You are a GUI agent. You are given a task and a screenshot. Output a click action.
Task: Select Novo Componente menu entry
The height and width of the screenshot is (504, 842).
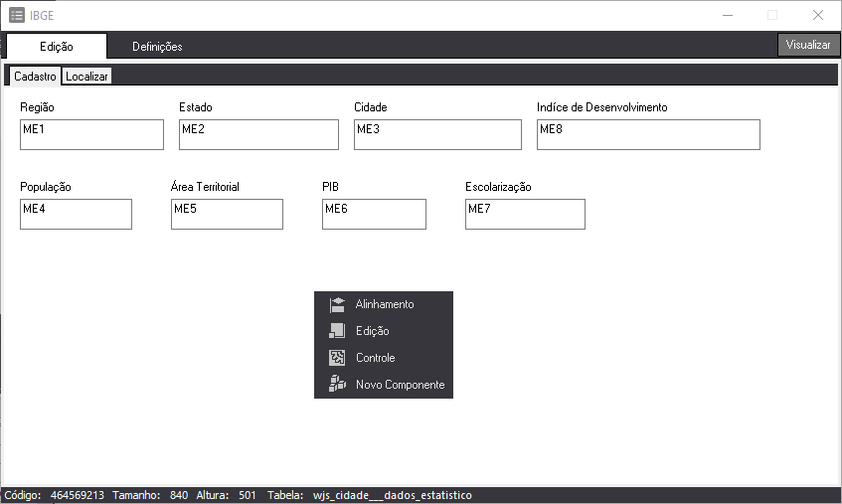coord(400,385)
